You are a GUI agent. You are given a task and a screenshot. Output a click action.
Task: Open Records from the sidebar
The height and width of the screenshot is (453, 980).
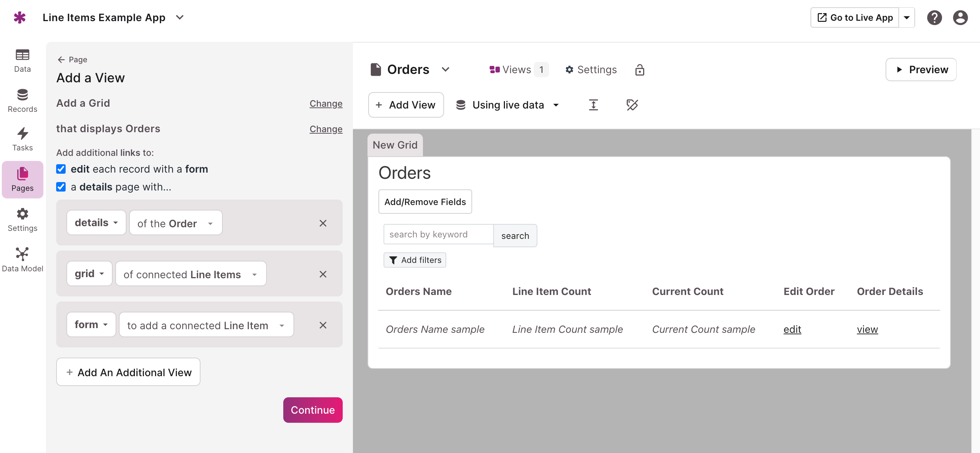click(x=22, y=101)
